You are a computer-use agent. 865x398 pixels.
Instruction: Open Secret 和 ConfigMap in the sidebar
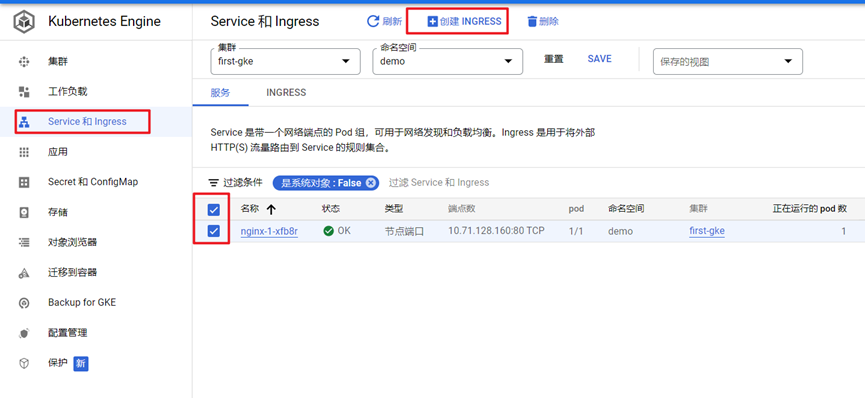point(93,182)
